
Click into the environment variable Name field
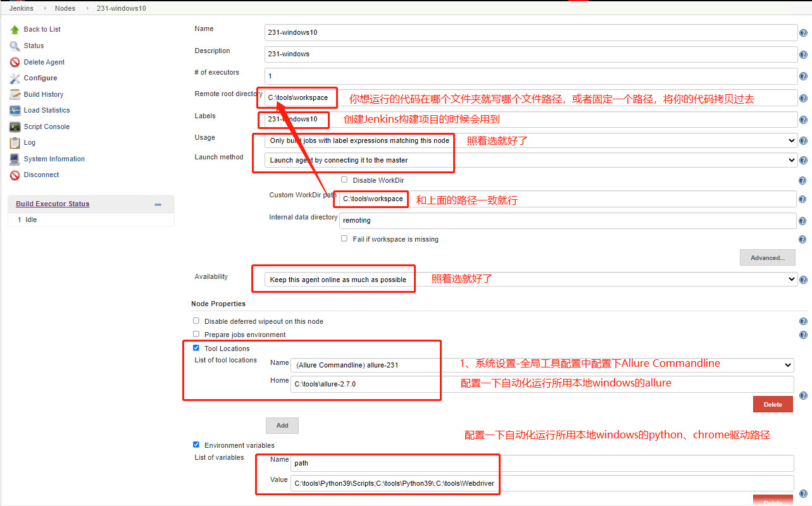tap(542, 463)
